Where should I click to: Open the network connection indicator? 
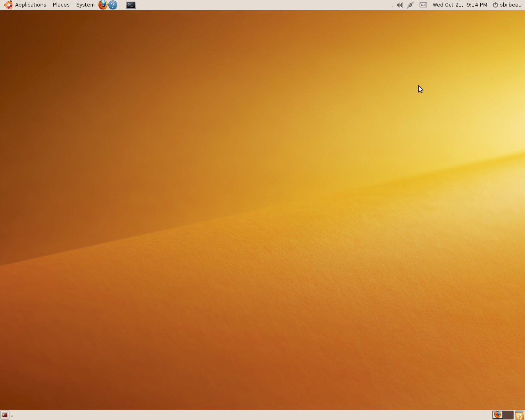pyautogui.click(x=410, y=5)
